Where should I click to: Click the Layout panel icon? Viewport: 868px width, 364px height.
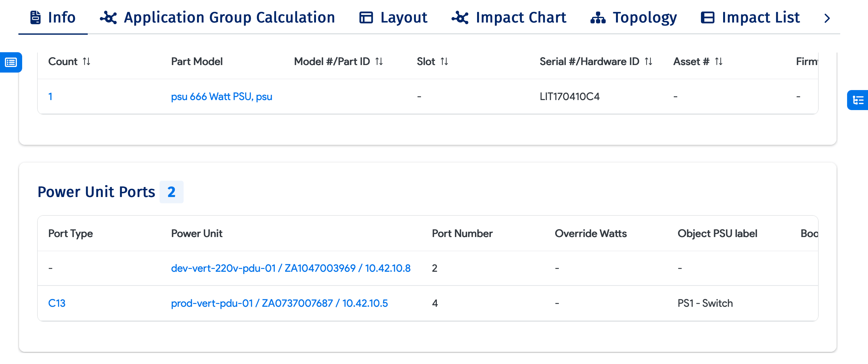click(366, 17)
